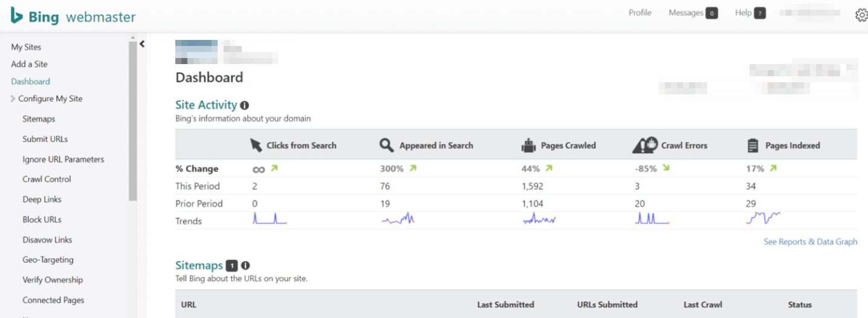Open the settings gear icon
This screenshot has height=318, width=868.
(x=861, y=15)
